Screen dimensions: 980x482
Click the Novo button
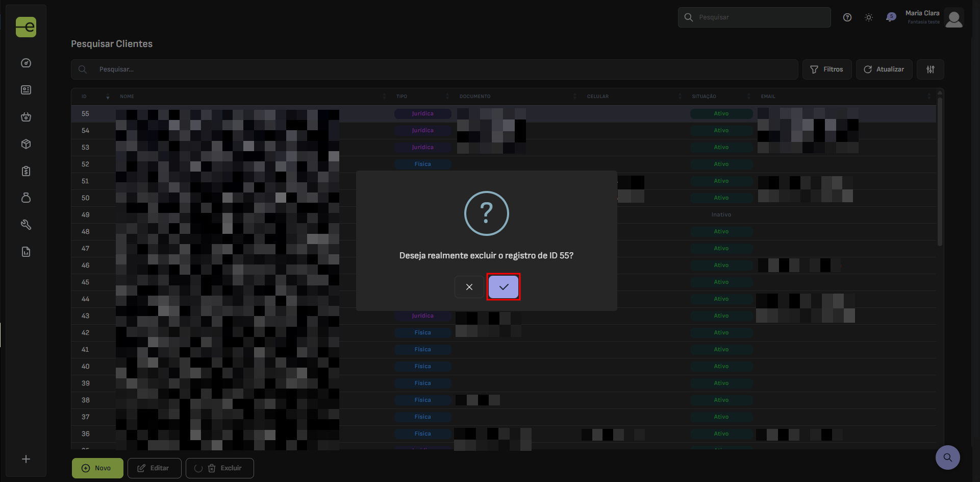[97, 468]
